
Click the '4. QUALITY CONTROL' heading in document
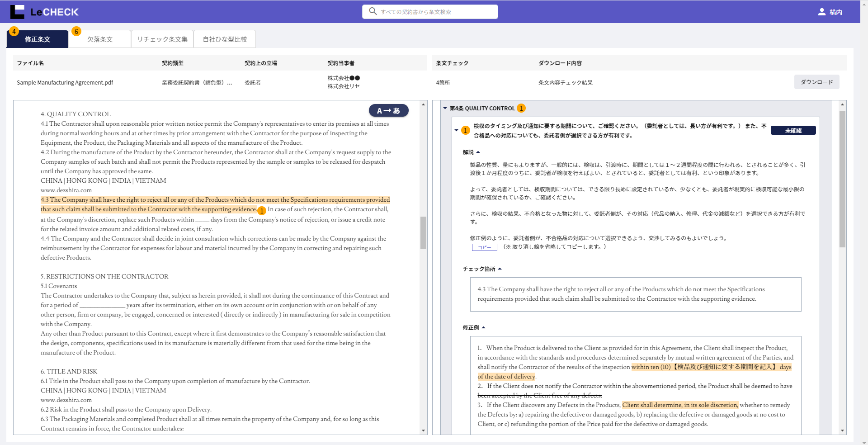tap(75, 114)
